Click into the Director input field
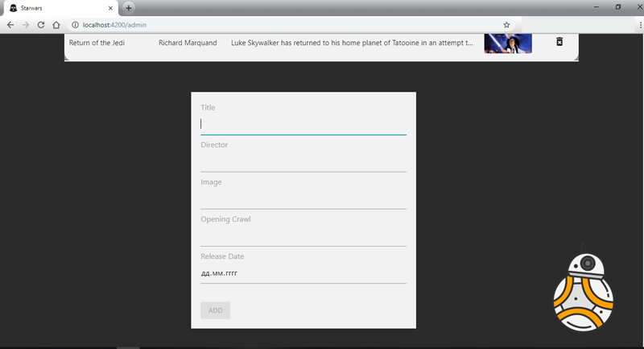Screen dimensions: 644x349 tap(303, 161)
